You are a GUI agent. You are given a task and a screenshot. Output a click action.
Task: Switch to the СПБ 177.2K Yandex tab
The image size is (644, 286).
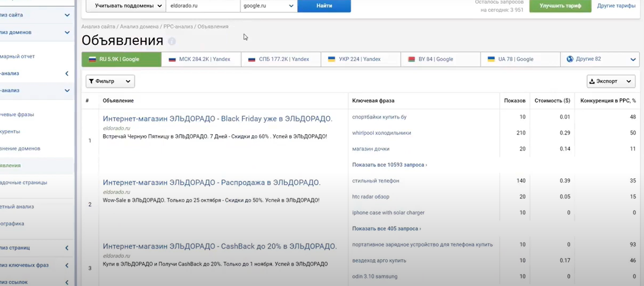[281, 59]
